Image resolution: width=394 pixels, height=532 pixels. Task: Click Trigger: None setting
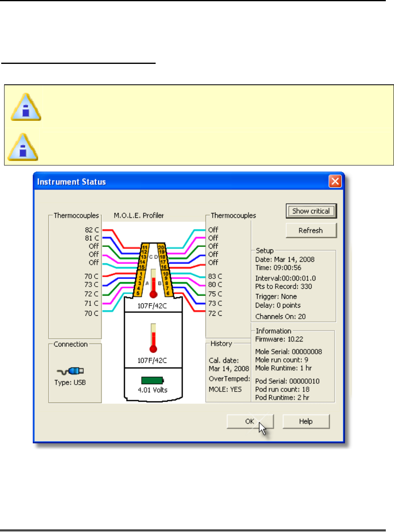(x=276, y=296)
